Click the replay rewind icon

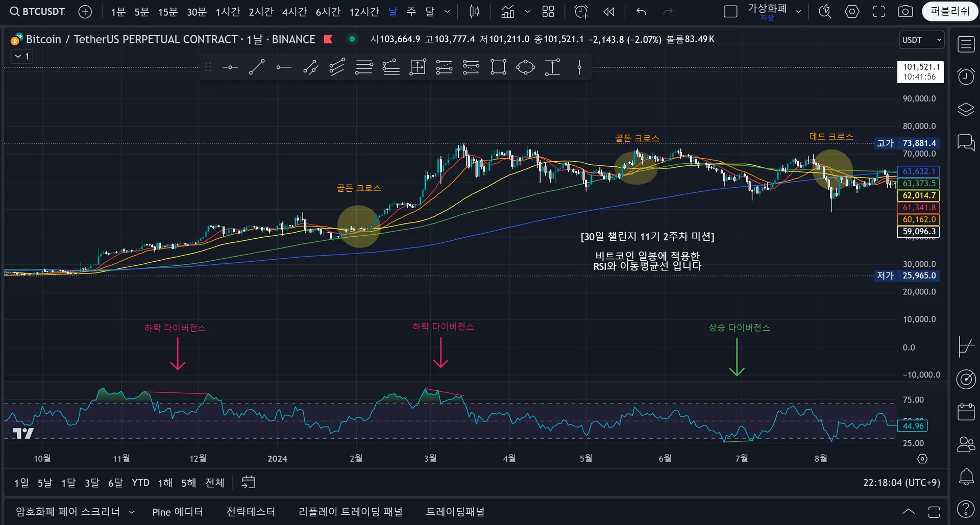coord(609,11)
